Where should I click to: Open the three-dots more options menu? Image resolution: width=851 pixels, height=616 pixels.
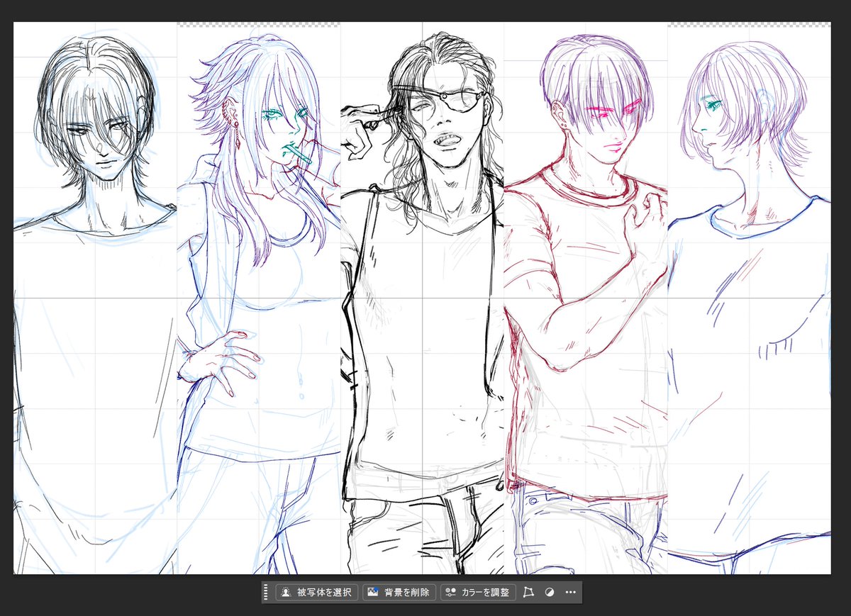[x=570, y=592]
